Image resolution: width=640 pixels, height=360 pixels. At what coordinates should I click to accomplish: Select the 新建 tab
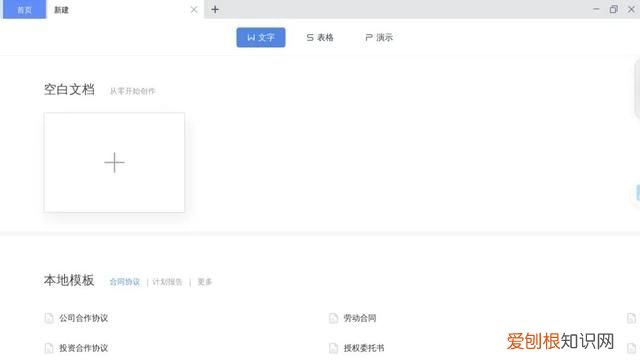pyautogui.click(x=61, y=10)
